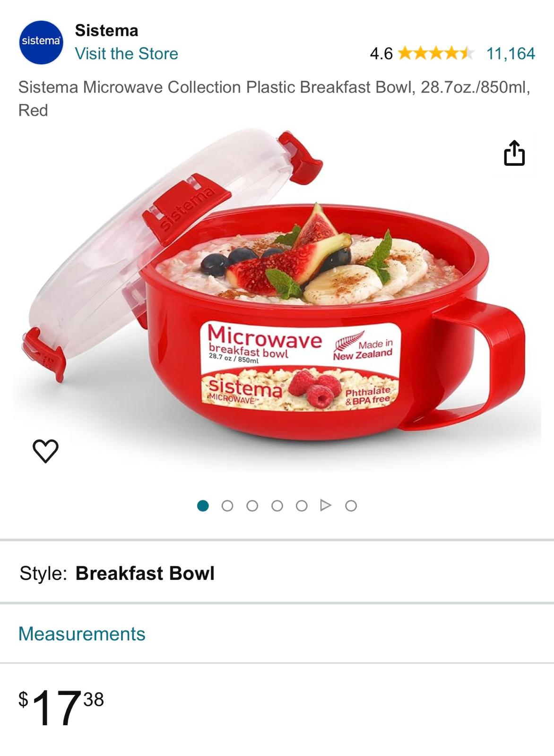Viewport: 554px width, 756px height.
Task: Select the first filled image dot
Action: coord(203,506)
